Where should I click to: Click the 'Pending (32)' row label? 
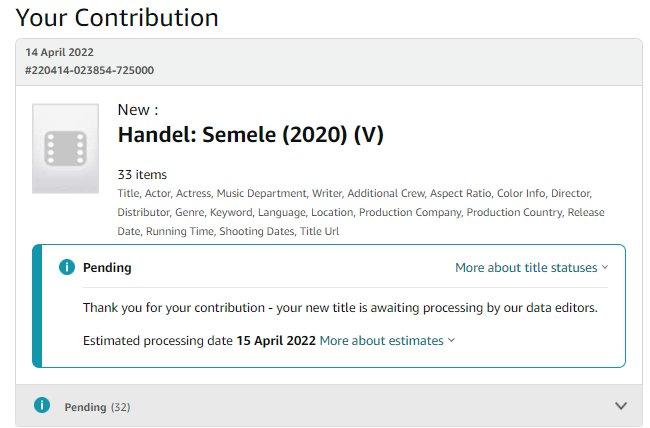pos(97,407)
